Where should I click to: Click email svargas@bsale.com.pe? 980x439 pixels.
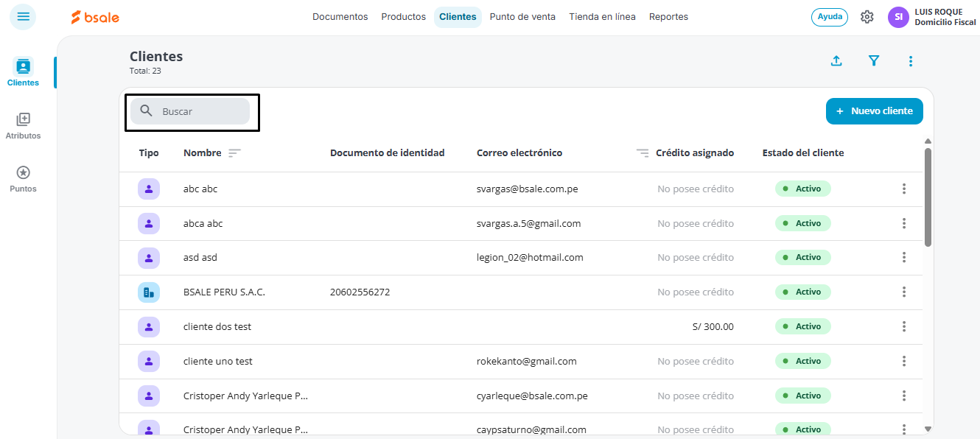pyautogui.click(x=528, y=189)
